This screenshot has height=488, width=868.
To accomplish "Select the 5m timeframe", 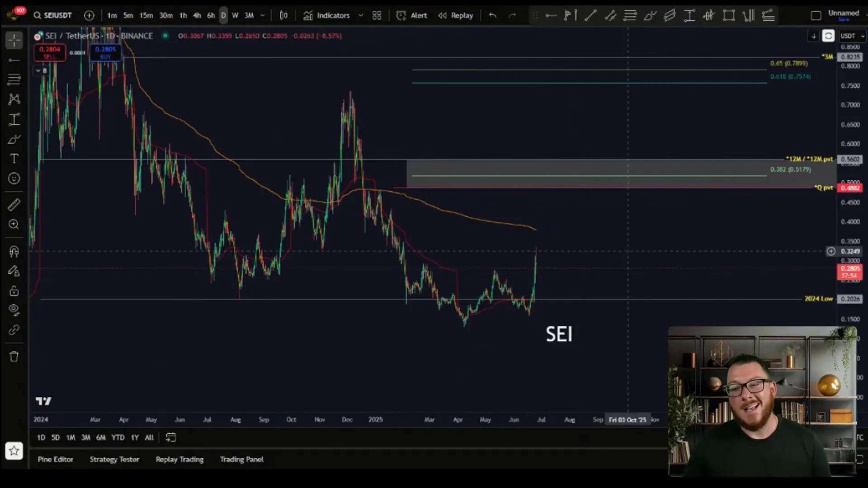I will pos(128,15).
